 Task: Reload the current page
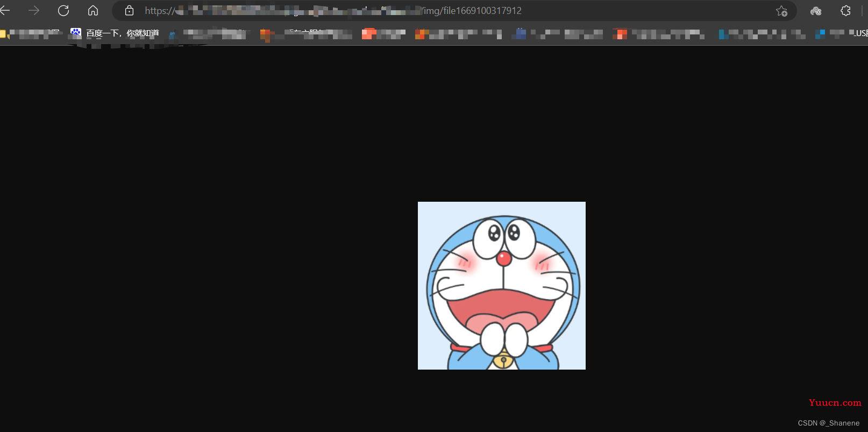point(63,11)
